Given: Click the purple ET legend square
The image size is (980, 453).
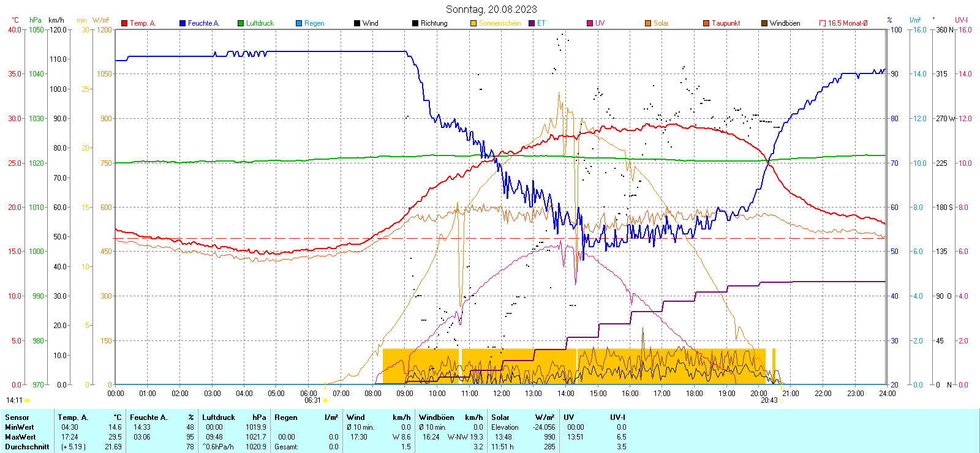Looking at the screenshot, I should coord(532,23).
